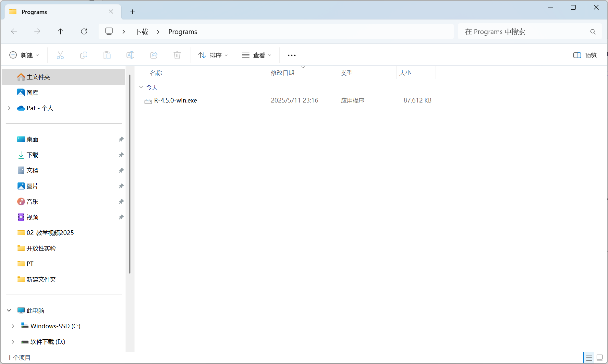Switch to details view in status bar
Image resolution: width=608 pixels, height=364 pixels.
(x=589, y=358)
